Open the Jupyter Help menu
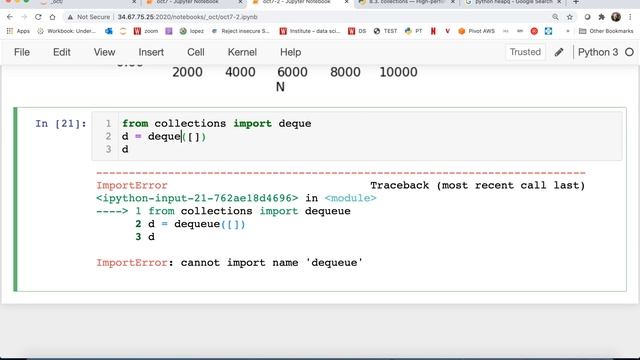 [290, 52]
